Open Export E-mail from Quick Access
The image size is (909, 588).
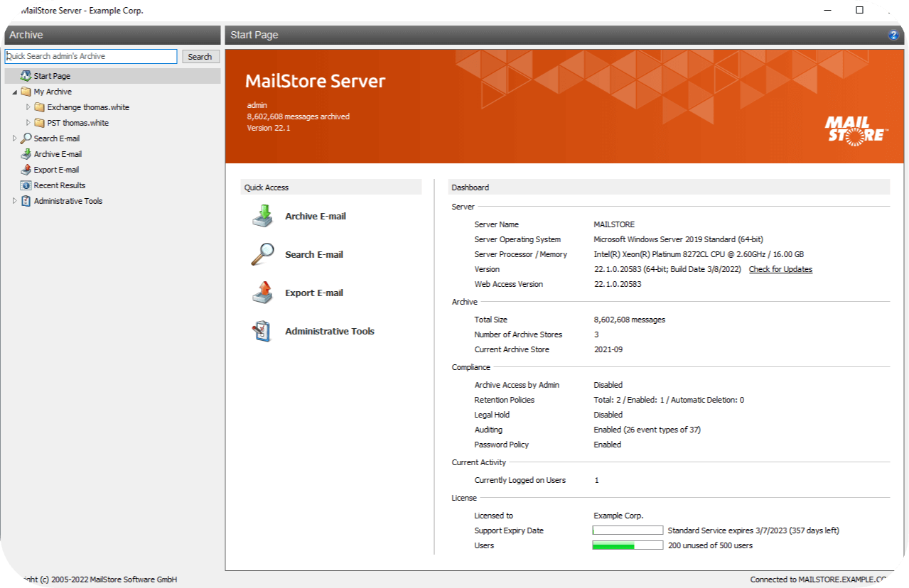coord(314,293)
